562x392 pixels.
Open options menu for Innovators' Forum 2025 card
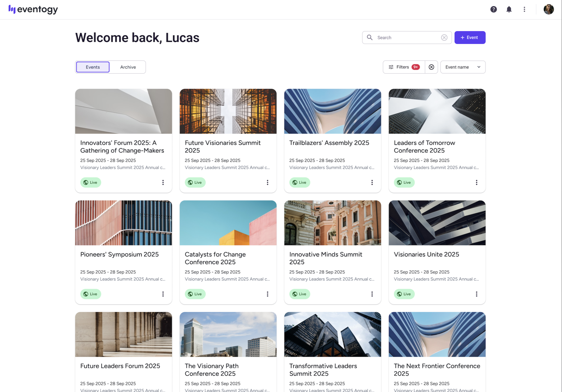click(x=163, y=182)
